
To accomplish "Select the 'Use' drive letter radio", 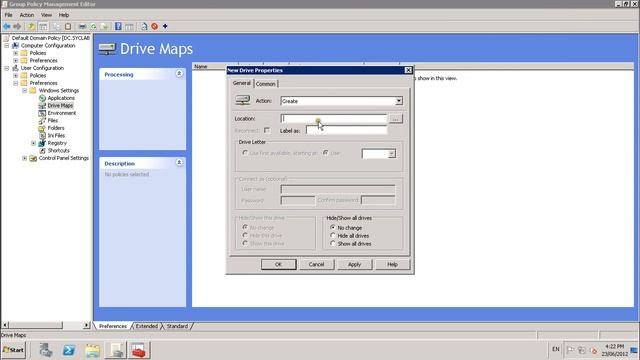I will point(326,153).
